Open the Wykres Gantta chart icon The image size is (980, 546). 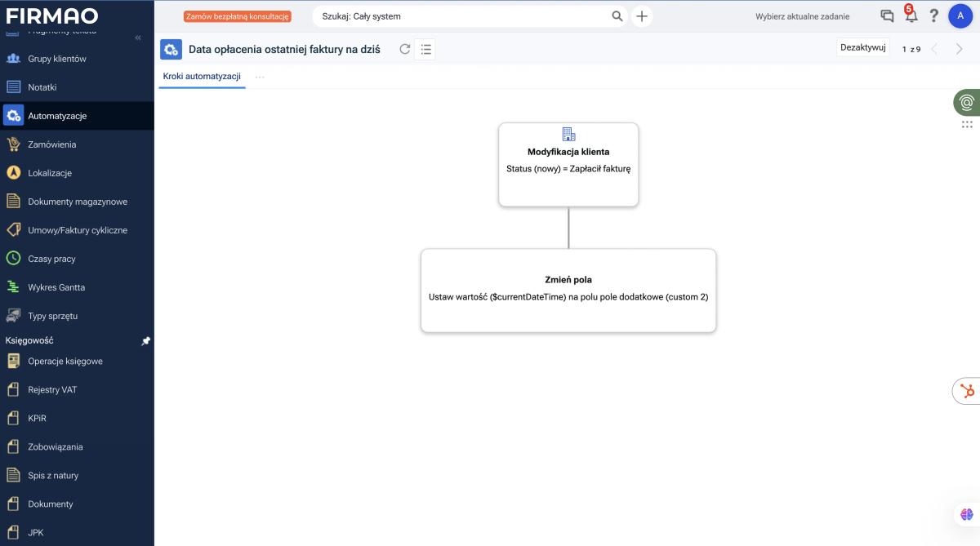coord(13,287)
